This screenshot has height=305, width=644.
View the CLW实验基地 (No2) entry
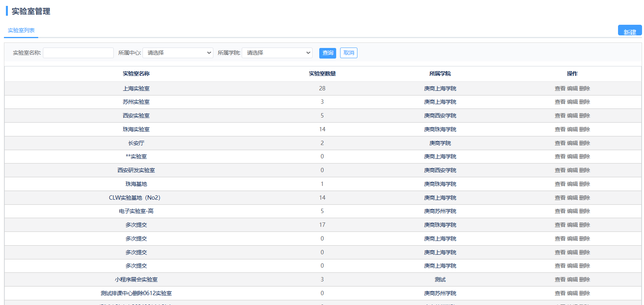pos(560,198)
